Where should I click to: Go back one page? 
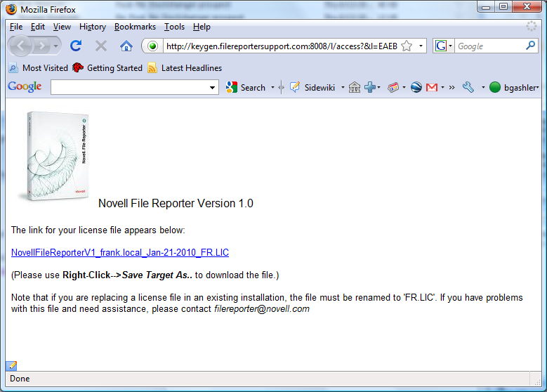coord(20,46)
